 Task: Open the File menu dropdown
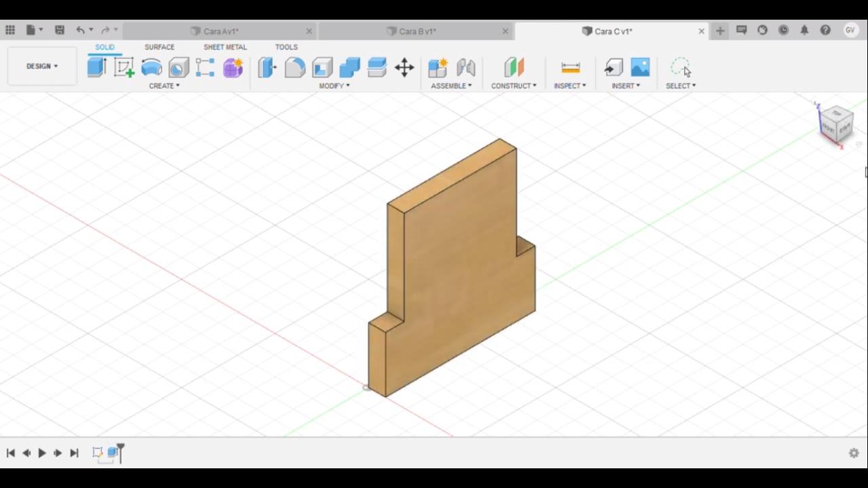click(x=34, y=31)
